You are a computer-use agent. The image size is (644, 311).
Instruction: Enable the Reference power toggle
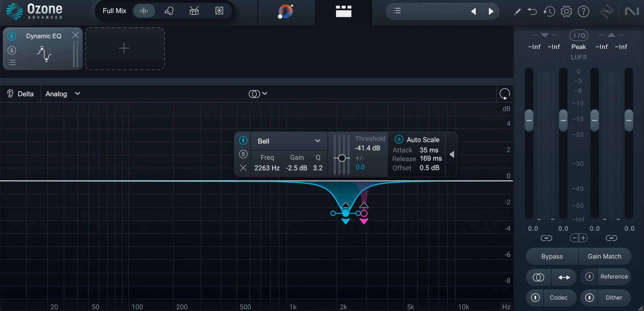589,277
